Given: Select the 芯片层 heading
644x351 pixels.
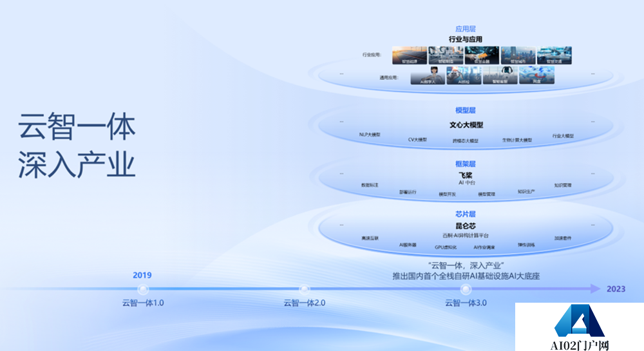Looking at the screenshot, I should point(466,214).
